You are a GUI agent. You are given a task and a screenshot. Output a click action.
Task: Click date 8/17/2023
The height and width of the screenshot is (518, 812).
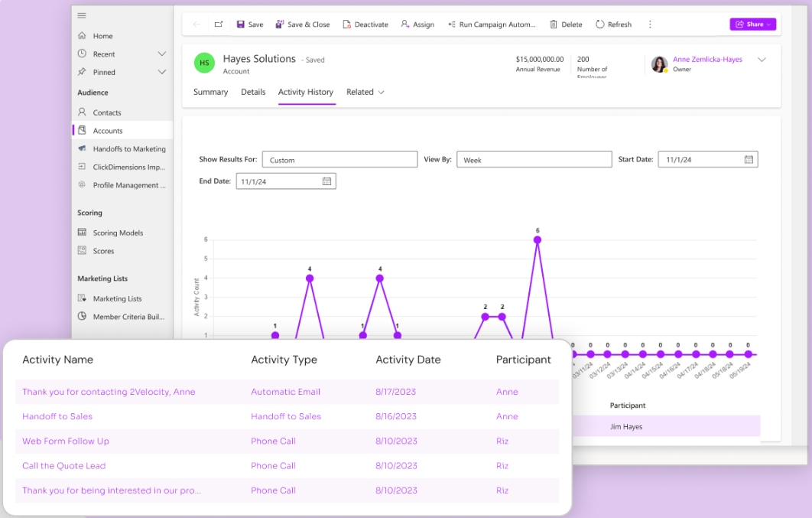(x=395, y=392)
